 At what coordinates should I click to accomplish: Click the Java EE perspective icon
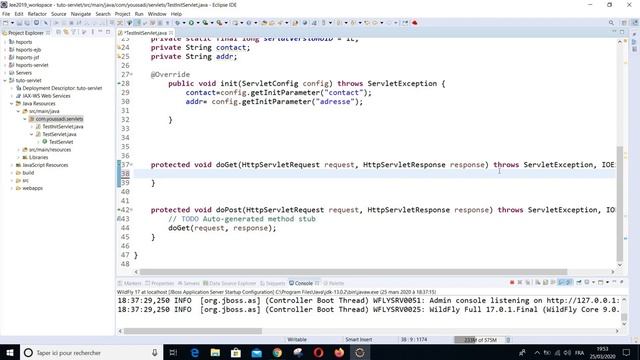(635, 23)
